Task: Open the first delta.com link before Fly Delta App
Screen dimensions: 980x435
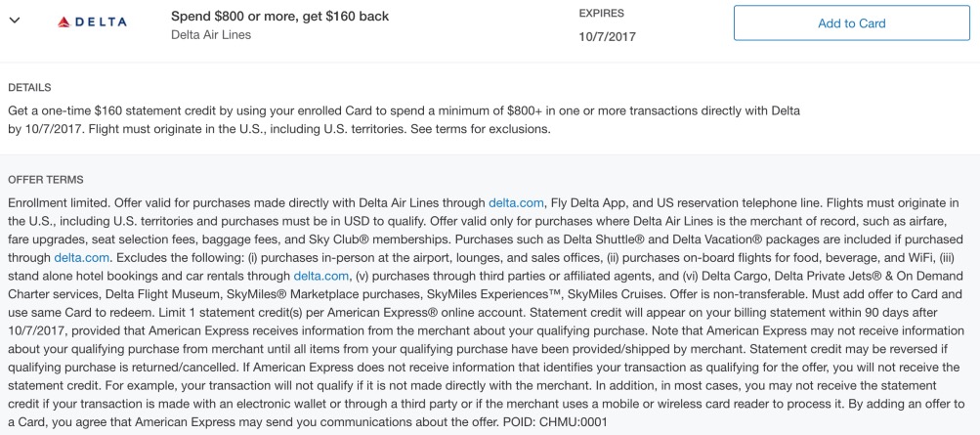Action: coord(516,202)
